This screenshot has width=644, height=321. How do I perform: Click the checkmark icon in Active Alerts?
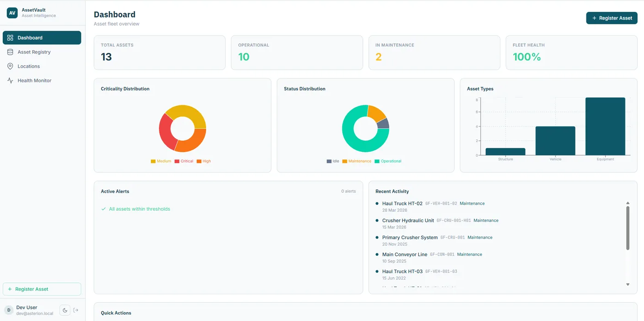[103, 209]
